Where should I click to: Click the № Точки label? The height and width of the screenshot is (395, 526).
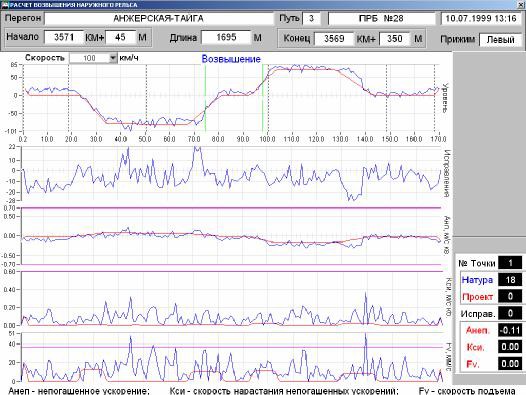[x=477, y=263]
